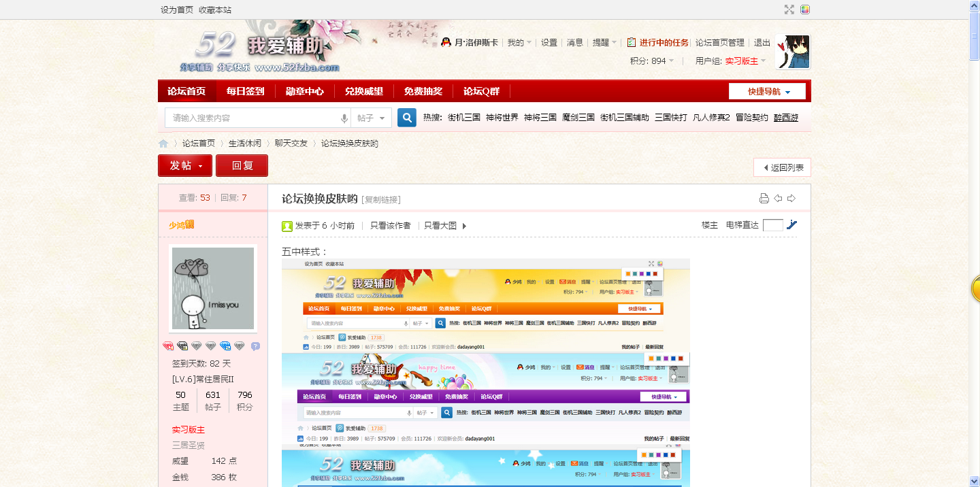Open the 兑换威望 nav tab
This screenshot has height=487, width=980.
[x=364, y=91]
